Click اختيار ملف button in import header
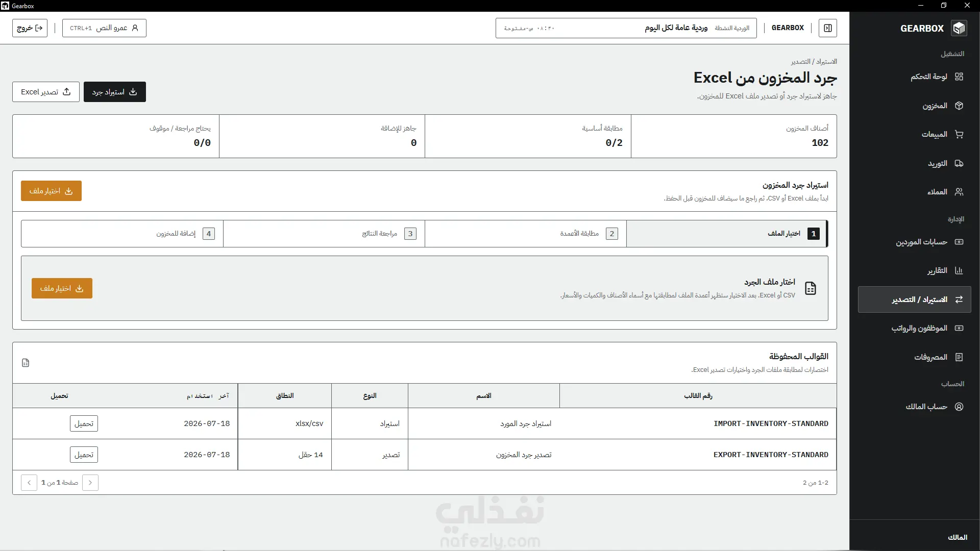980x551 pixels. click(51, 191)
